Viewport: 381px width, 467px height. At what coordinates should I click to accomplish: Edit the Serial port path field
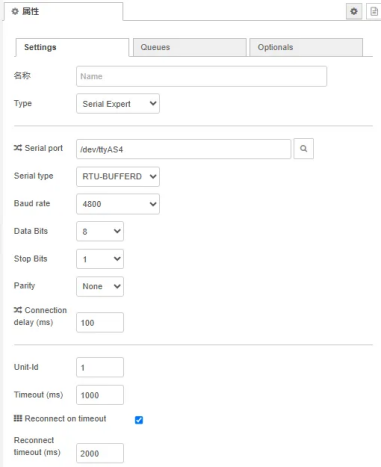(183, 149)
